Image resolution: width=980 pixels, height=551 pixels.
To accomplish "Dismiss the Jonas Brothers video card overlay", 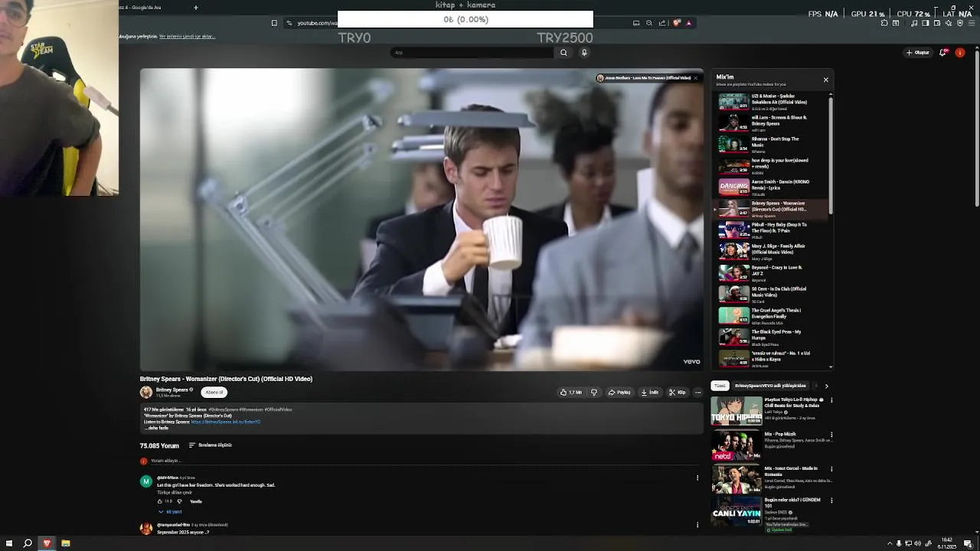I will point(695,78).
